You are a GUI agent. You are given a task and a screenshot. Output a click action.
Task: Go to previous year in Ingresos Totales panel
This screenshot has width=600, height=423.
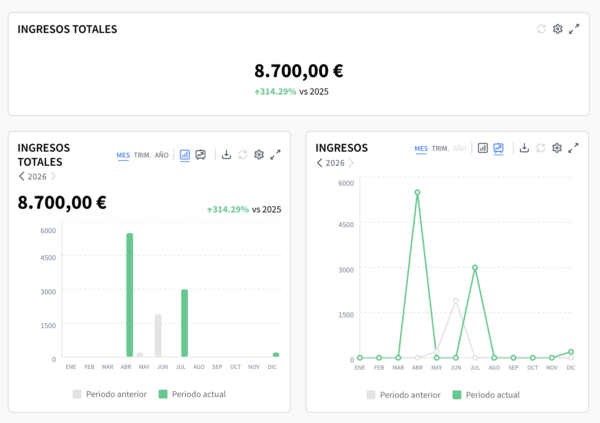(22, 176)
